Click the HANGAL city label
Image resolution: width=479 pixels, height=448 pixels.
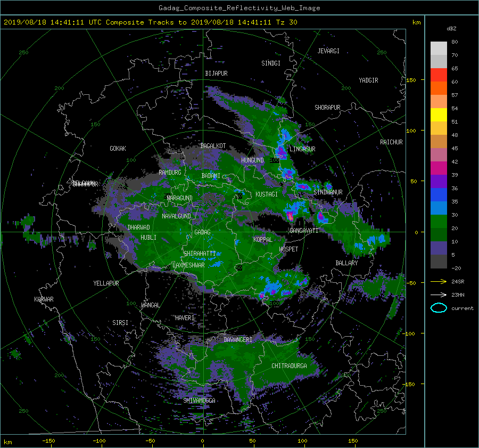[150, 305]
